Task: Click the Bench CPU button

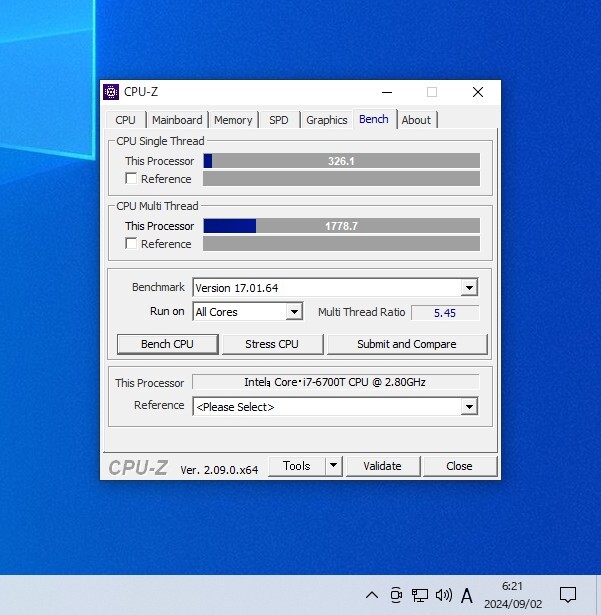Action: coord(168,344)
